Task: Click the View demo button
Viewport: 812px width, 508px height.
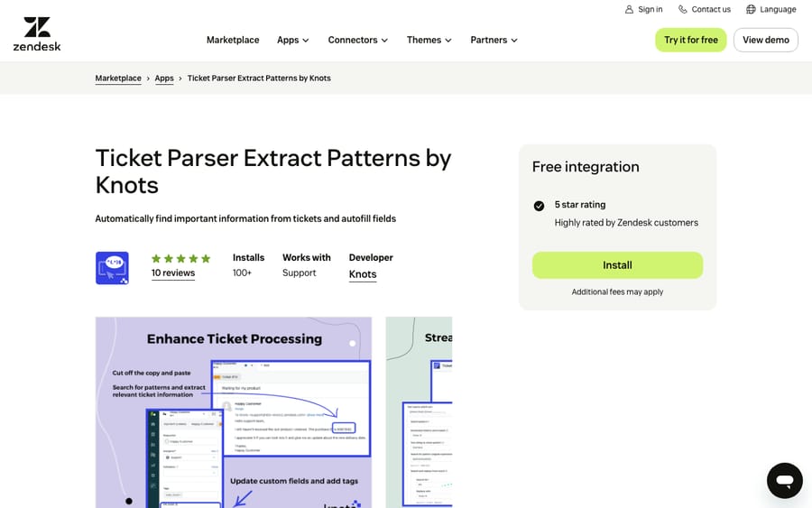Action: point(765,40)
